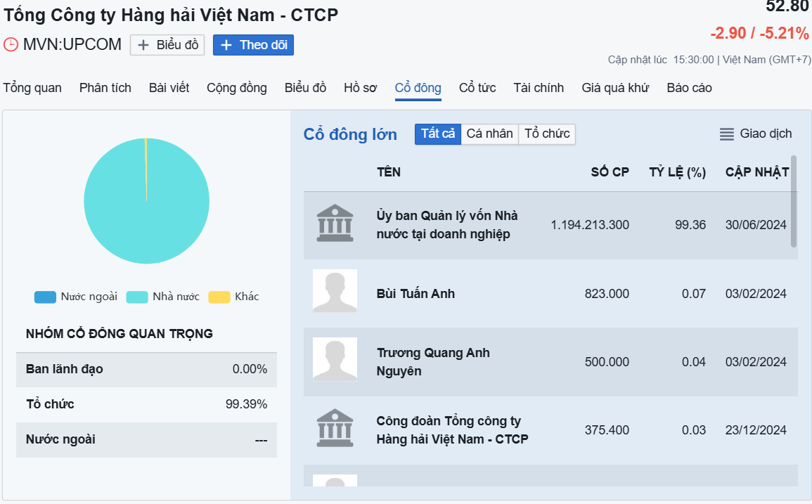The image size is (812, 504).
Task: Filter shareholders by Cá nhân
Action: tap(489, 134)
